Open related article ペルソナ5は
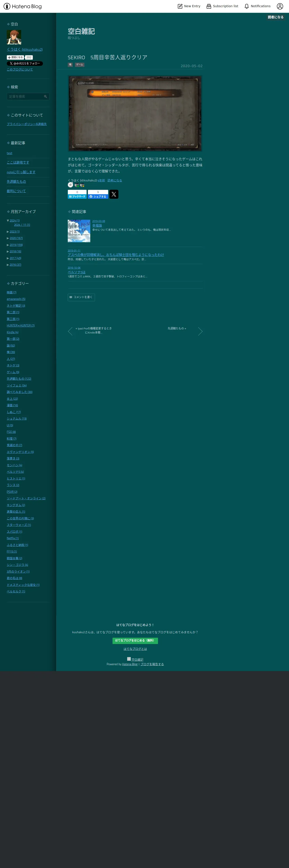The height and width of the screenshot is (868, 289). (76, 272)
